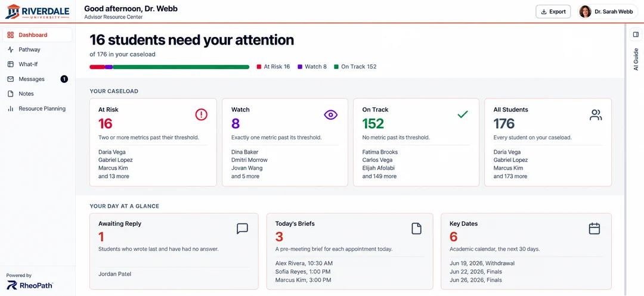Open Messages from the sidebar
This screenshot has height=296, width=644.
(x=37, y=79)
